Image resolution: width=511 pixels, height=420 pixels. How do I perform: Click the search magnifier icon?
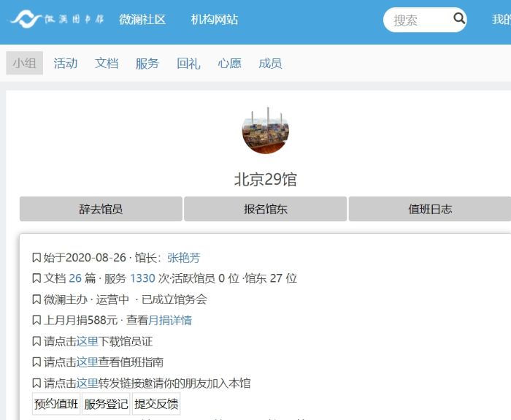(x=459, y=19)
